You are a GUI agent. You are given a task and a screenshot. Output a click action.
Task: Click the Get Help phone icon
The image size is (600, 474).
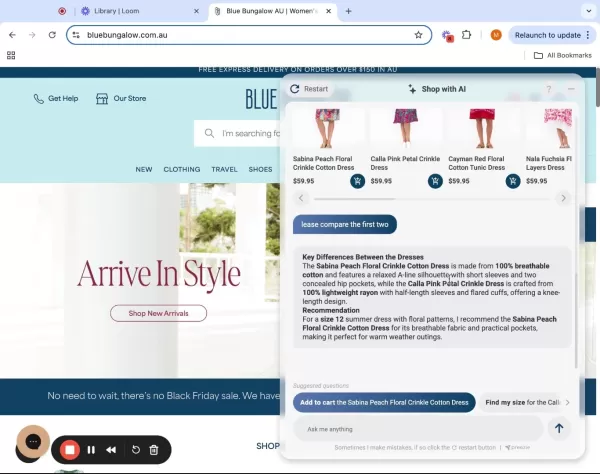[39, 99]
